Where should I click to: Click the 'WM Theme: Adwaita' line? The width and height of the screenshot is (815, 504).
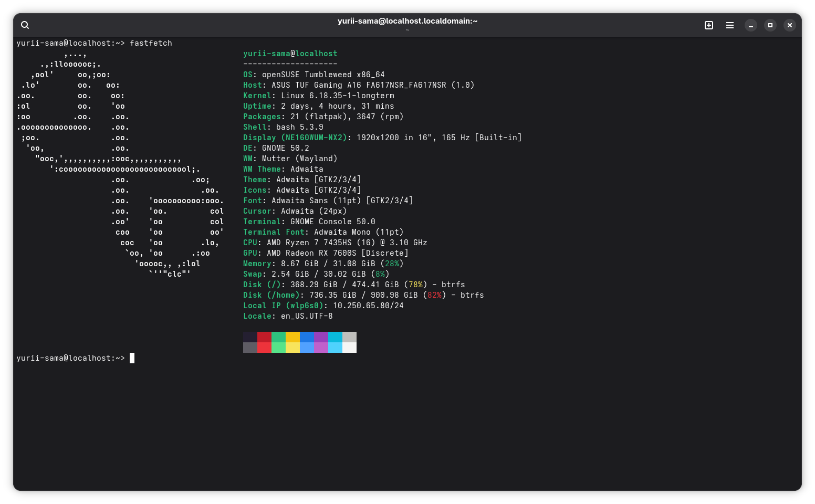pyautogui.click(x=283, y=169)
